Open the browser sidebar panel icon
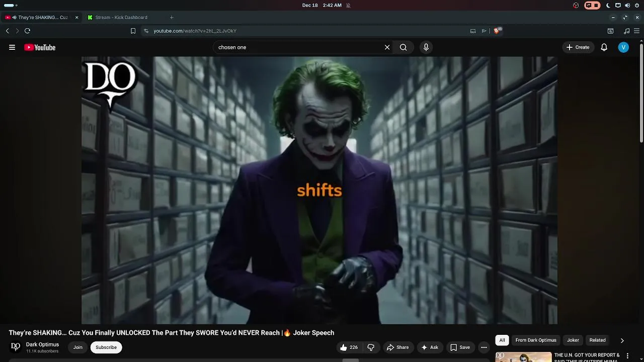 coord(610,31)
